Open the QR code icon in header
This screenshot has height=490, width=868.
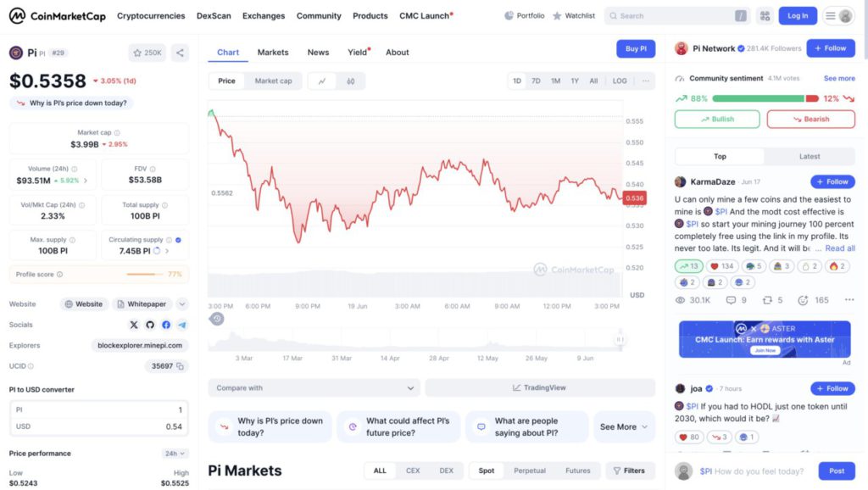tap(765, 16)
